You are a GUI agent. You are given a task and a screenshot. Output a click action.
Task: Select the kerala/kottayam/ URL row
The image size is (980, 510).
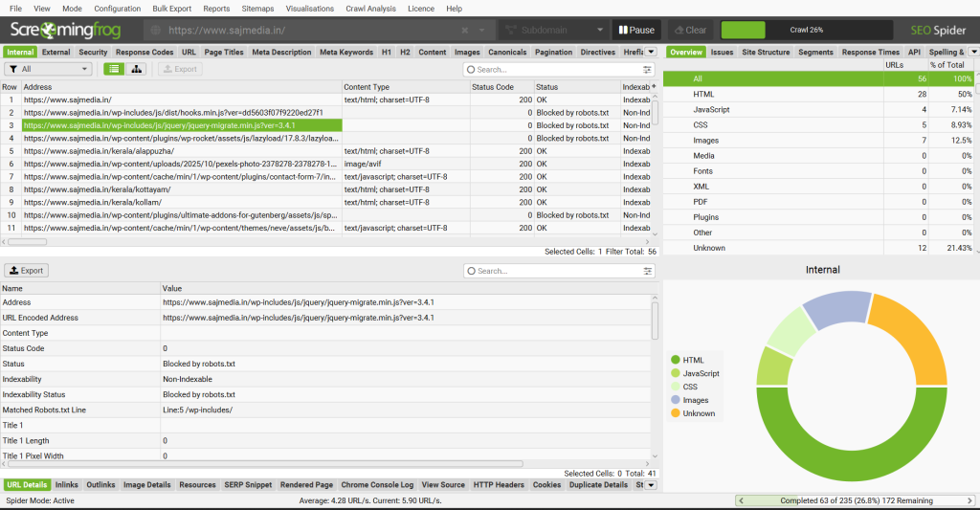(325, 189)
